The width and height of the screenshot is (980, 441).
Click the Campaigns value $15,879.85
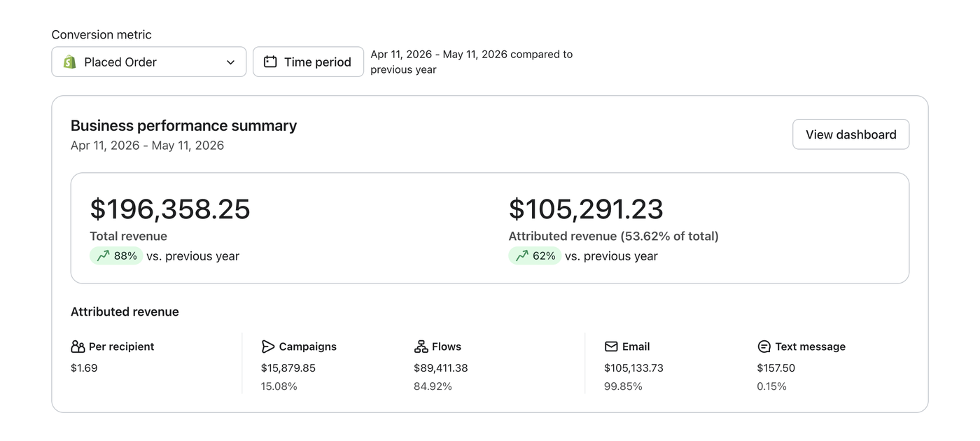click(288, 368)
